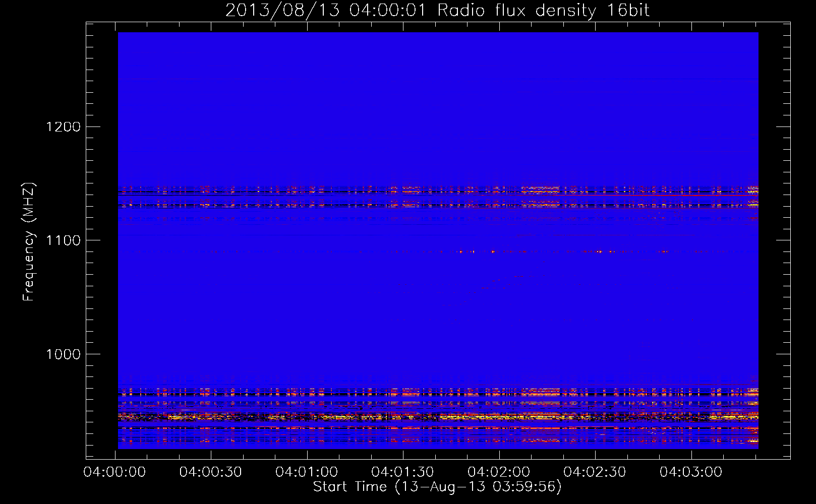Click the 04:00:30 time tick label
This screenshot has height=504, width=816.
tap(211, 472)
